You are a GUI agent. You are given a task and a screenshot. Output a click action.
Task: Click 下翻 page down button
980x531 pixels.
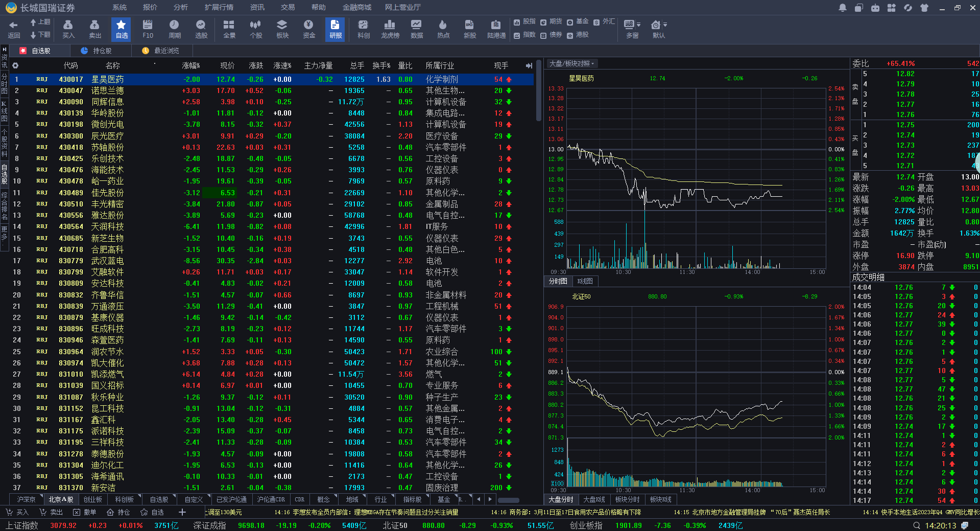40,35
